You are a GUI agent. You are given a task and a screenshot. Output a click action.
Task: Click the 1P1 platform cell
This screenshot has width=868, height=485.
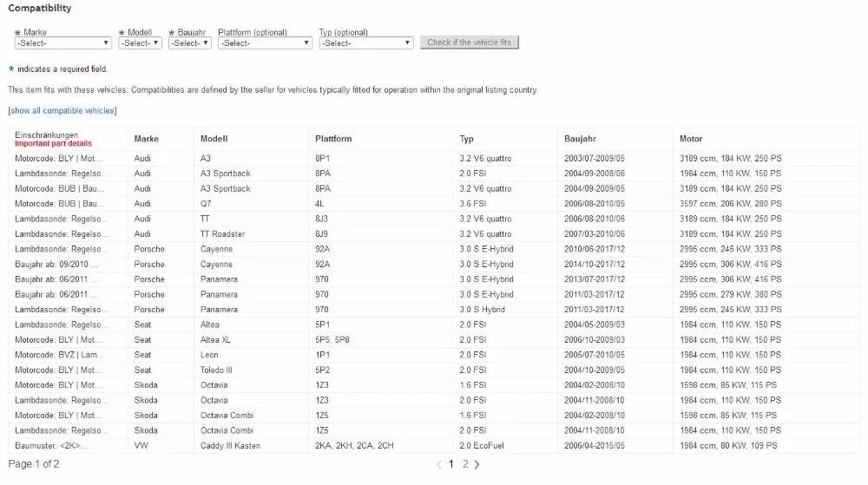pyautogui.click(x=322, y=355)
